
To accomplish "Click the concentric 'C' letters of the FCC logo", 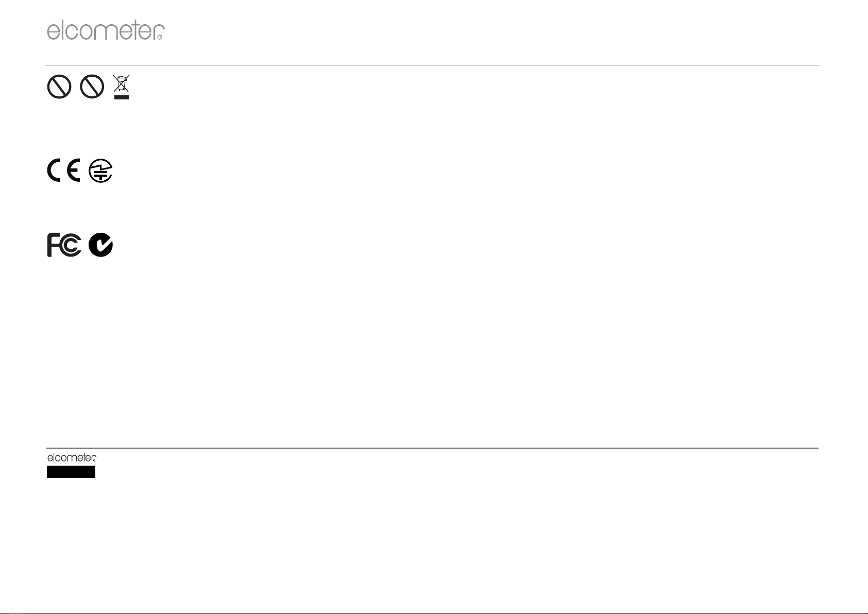I will (x=71, y=246).
